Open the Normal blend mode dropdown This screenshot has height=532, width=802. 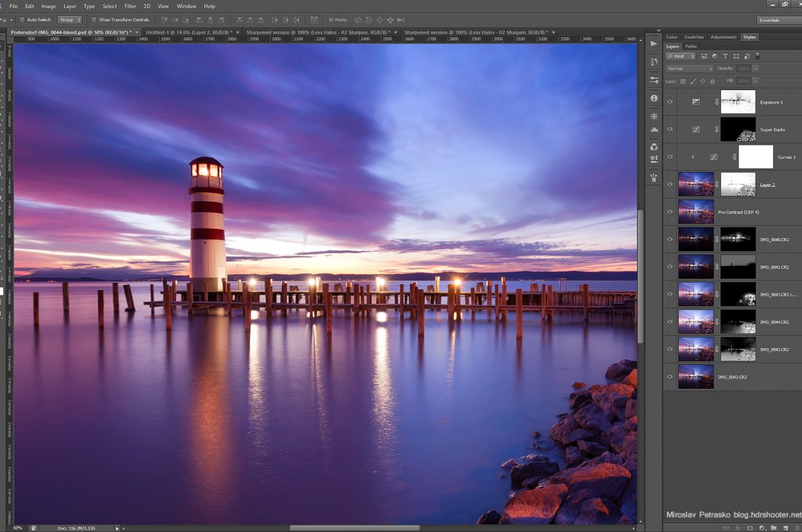[689, 68]
